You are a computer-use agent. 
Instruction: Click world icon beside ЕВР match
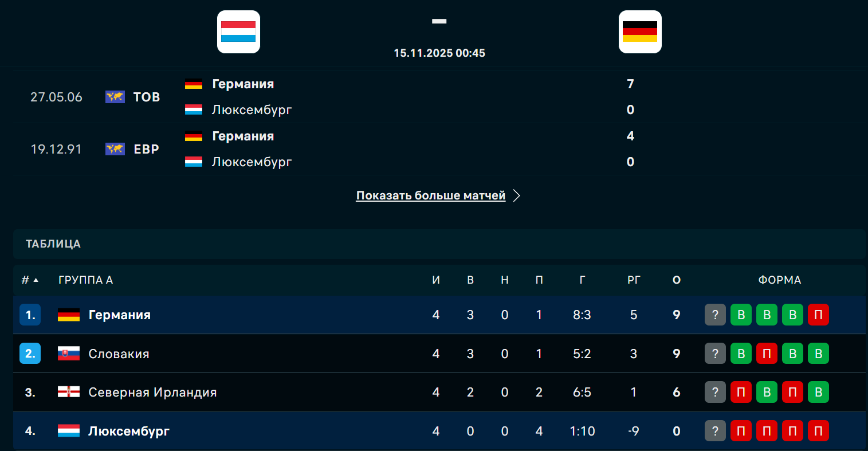tap(115, 149)
